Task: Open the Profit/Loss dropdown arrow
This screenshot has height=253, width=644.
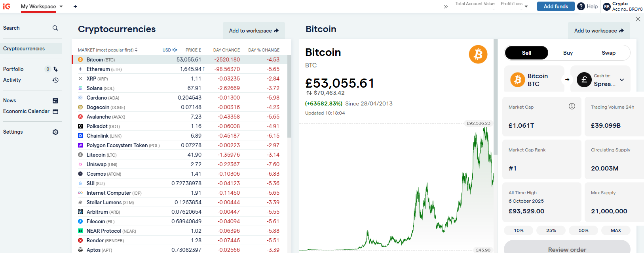Action: tap(526, 6)
